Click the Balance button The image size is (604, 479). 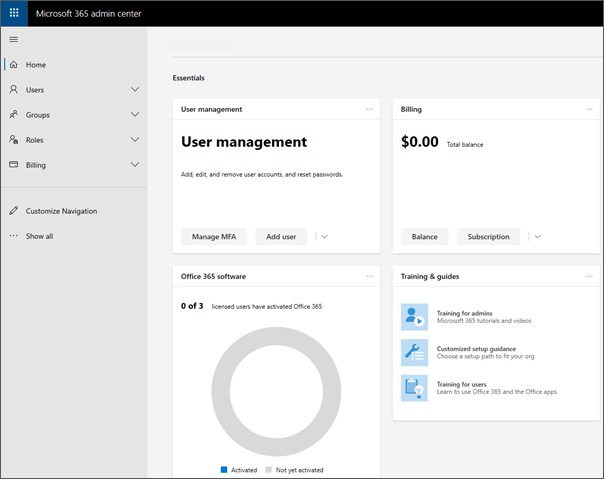point(425,237)
